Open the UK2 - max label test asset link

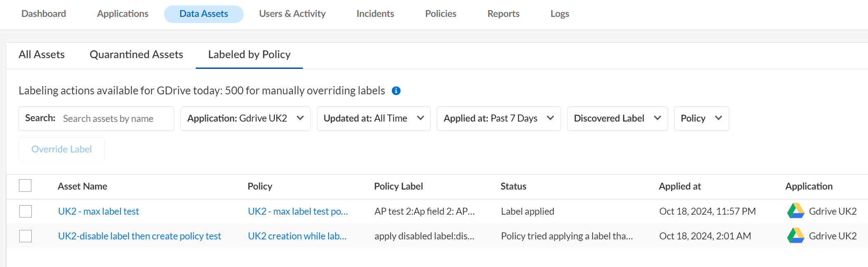coord(99,211)
